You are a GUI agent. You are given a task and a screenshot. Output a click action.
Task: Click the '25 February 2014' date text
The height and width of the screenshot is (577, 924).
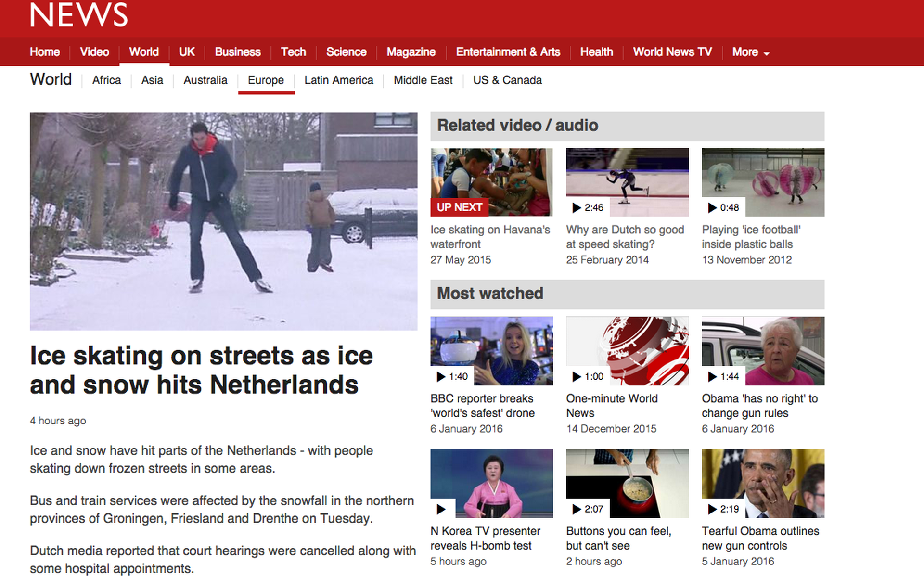click(607, 260)
